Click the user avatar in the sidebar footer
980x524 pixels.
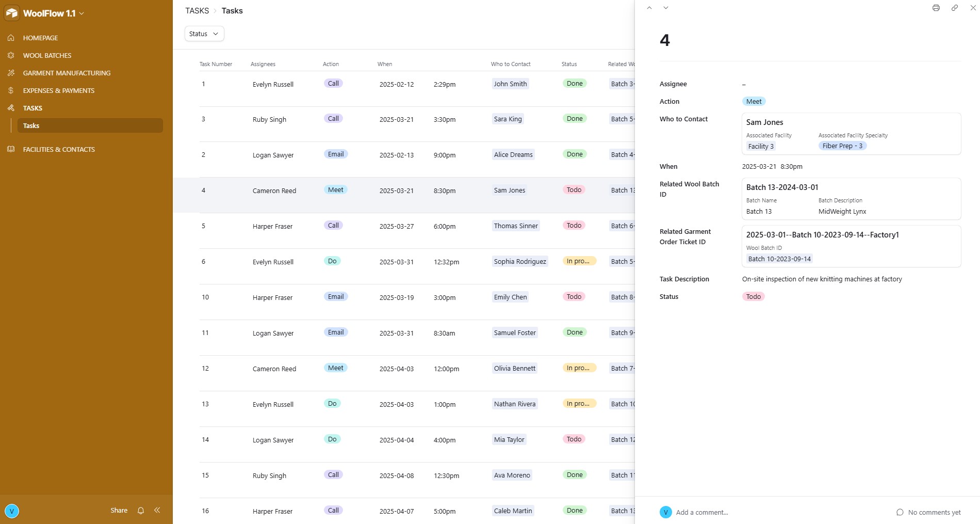click(x=12, y=511)
